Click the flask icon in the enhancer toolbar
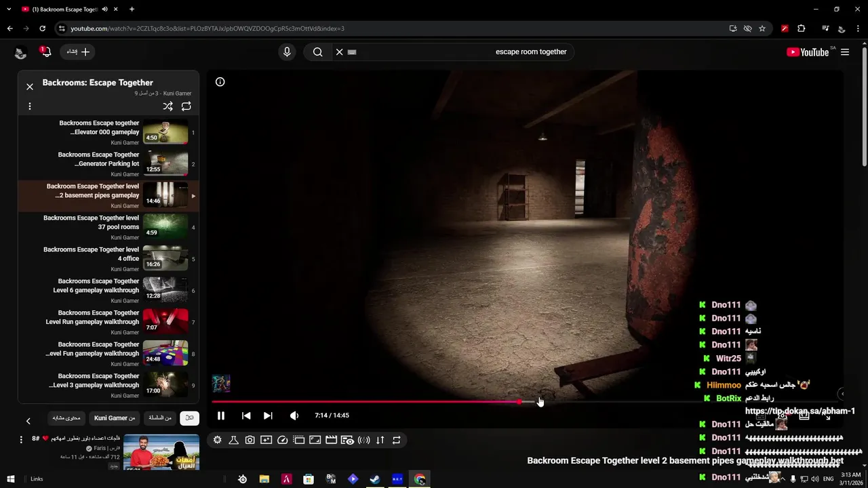 tap(233, 440)
